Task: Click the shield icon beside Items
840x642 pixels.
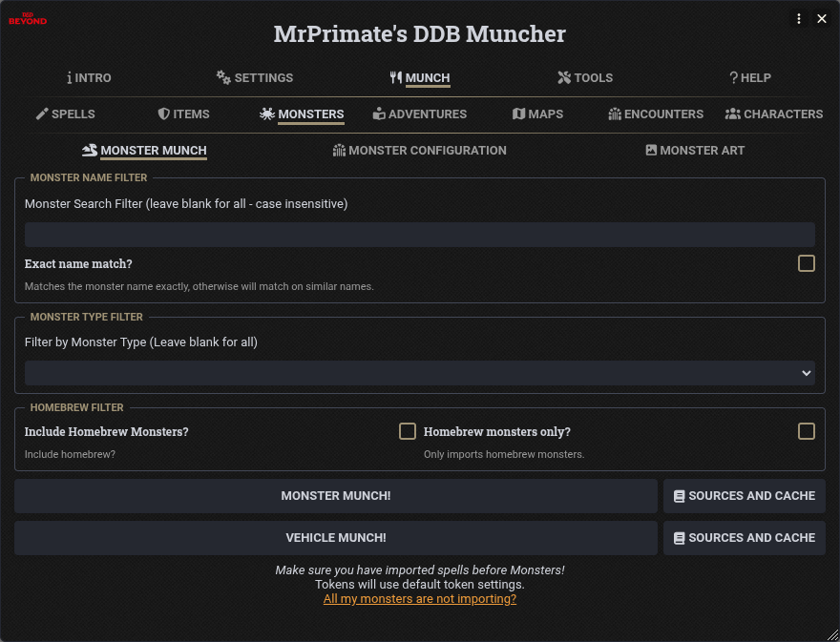Action: click(164, 114)
